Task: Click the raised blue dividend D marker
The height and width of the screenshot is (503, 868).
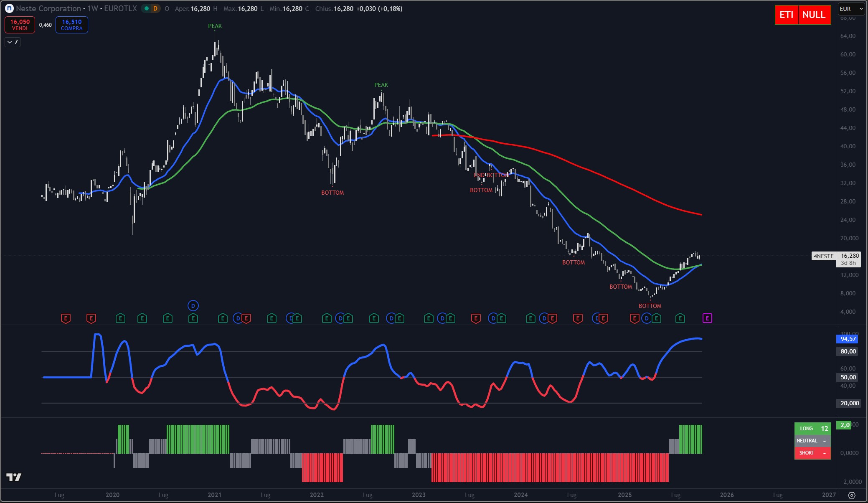Action: [x=193, y=306]
